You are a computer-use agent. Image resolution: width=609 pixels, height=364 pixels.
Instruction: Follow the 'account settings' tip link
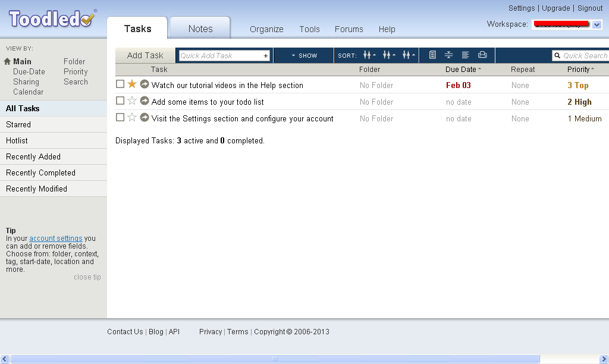55,239
